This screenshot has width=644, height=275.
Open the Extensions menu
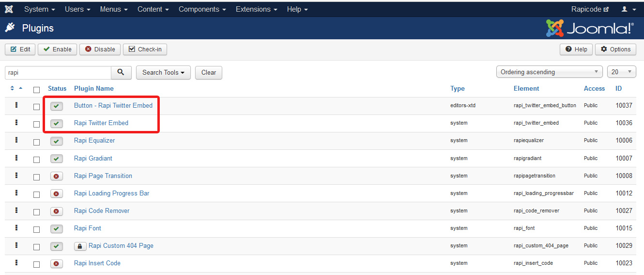tap(257, 9)
